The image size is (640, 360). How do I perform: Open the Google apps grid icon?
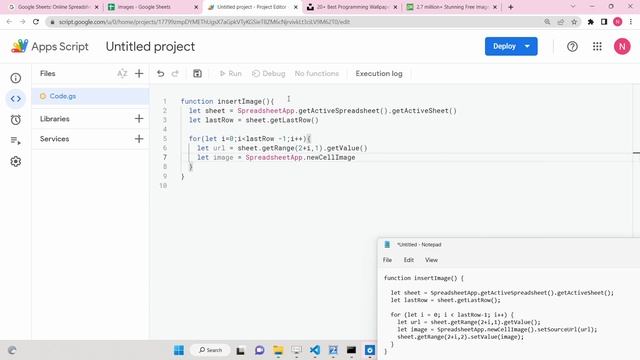[x=597, y=47]
